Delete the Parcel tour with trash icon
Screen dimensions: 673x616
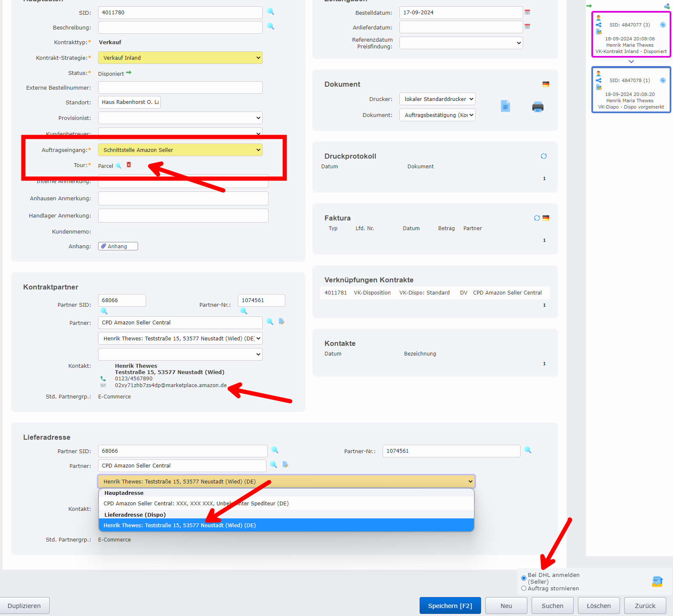point(129,165)
